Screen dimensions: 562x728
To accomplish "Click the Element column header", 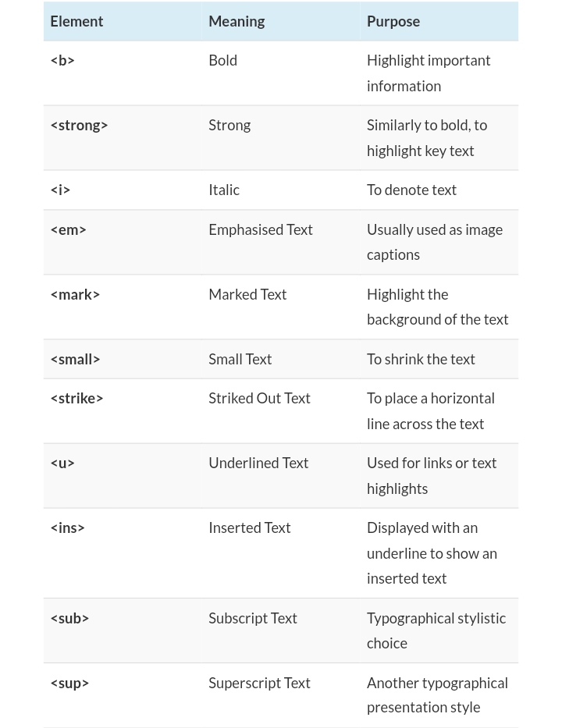I will (76, 21).
